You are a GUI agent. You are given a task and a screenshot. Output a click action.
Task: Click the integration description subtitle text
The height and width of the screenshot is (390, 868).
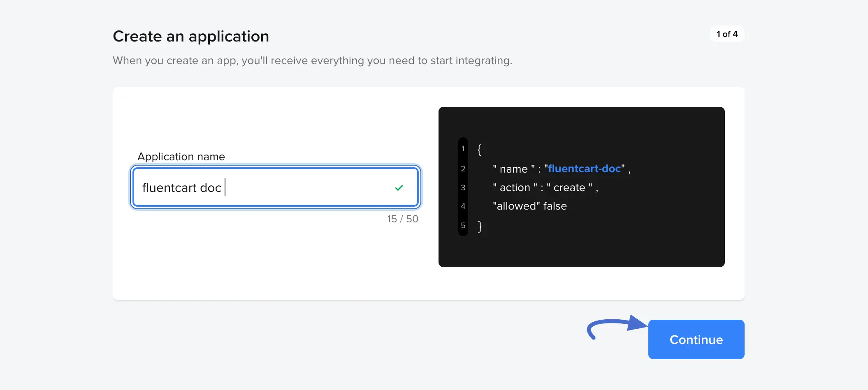[313, 60]
